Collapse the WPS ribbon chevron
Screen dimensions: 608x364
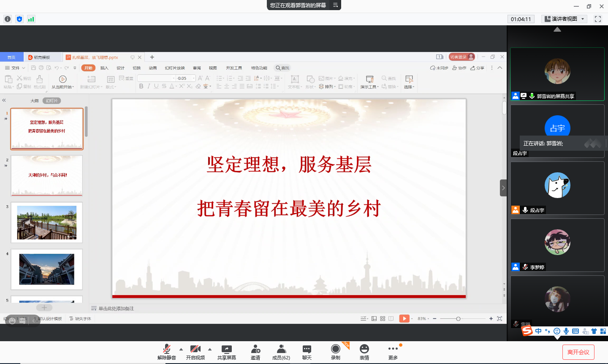(499, 68)
